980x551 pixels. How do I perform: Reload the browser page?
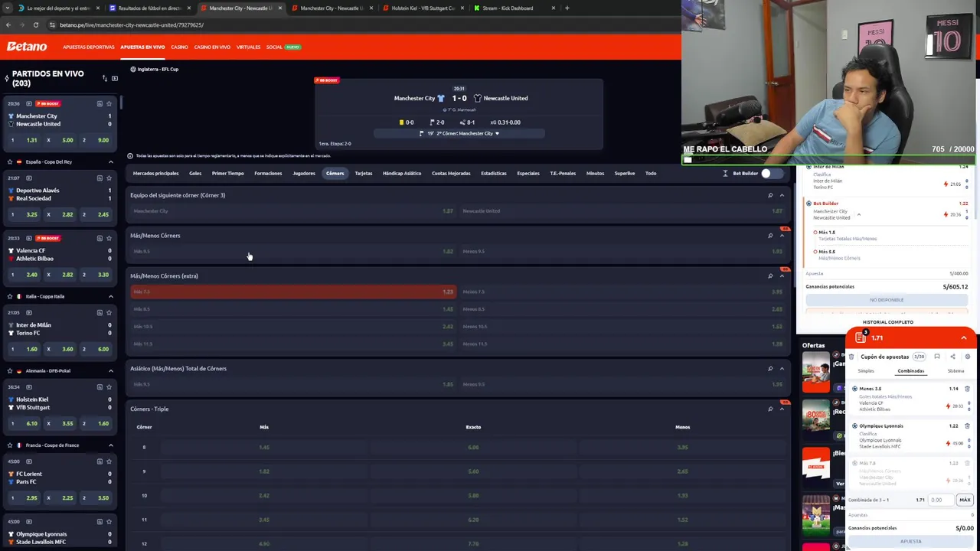pos(35,24)
